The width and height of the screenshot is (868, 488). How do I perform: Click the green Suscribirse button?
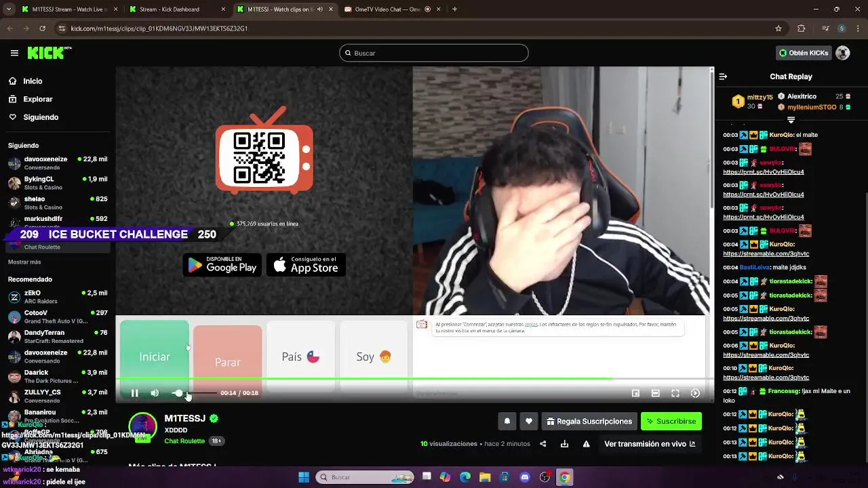(x=671, y=422)
